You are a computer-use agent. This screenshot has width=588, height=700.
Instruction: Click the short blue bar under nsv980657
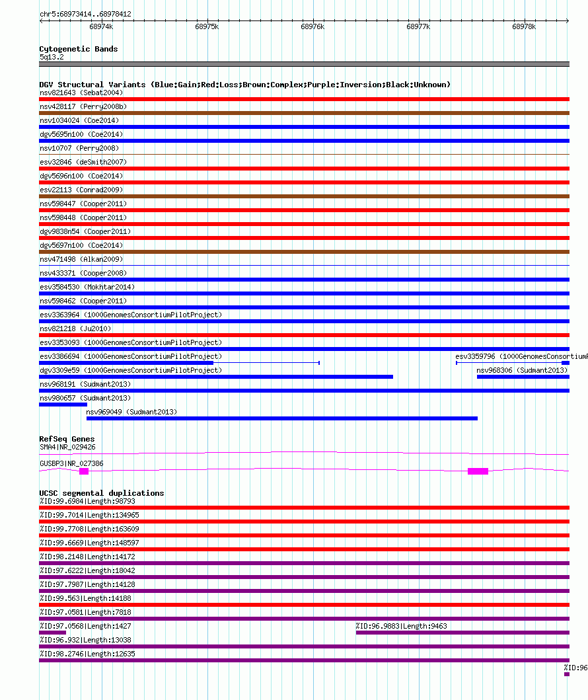(63, 405)
